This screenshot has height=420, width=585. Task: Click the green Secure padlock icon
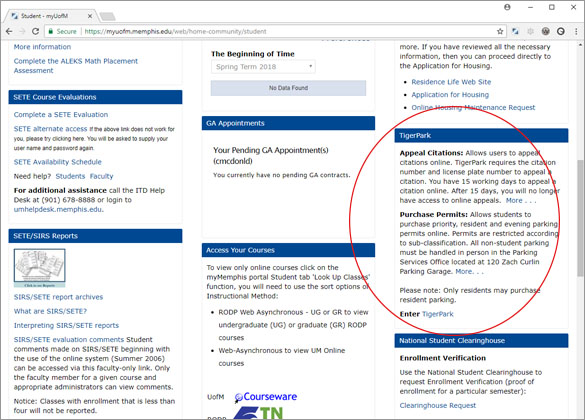click(x=51, y=31)
